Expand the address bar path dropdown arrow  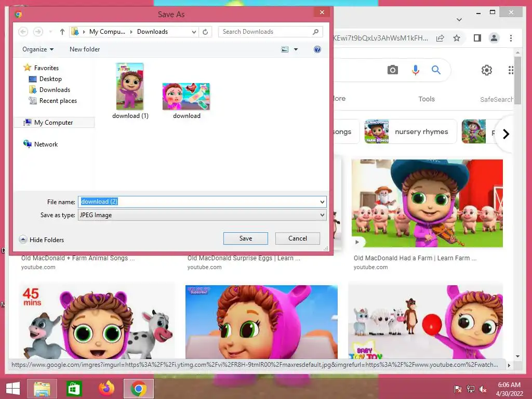coord(194,32)
